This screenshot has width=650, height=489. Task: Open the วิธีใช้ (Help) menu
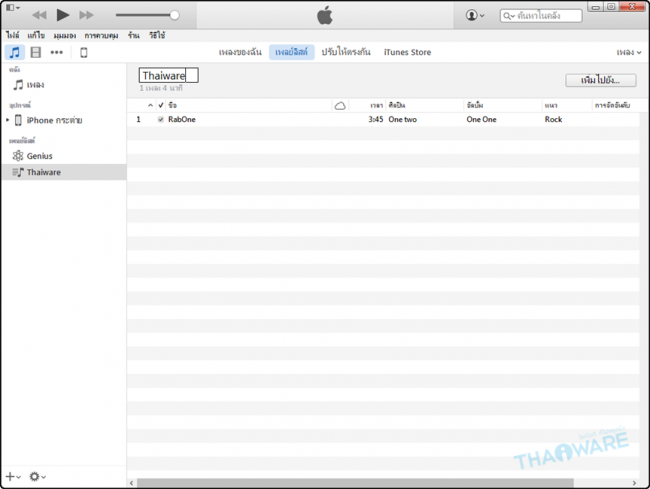pyautogui.click(x=157, y=36)
